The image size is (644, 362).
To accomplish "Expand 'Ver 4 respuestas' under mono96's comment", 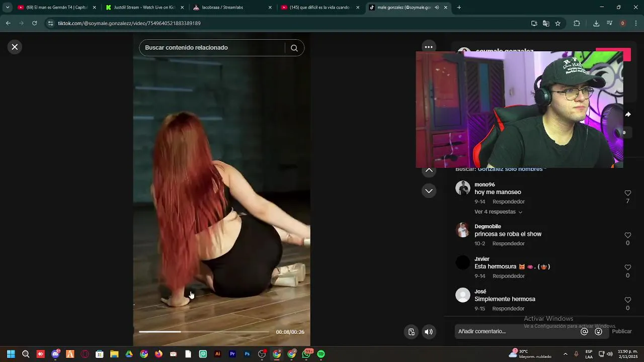I will (x=498, y=212).
